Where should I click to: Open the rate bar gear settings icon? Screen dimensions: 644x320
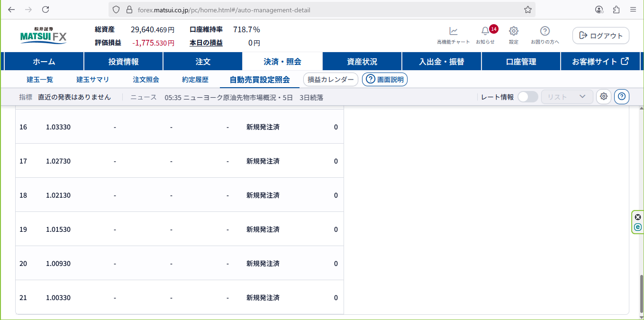point(604,97)
